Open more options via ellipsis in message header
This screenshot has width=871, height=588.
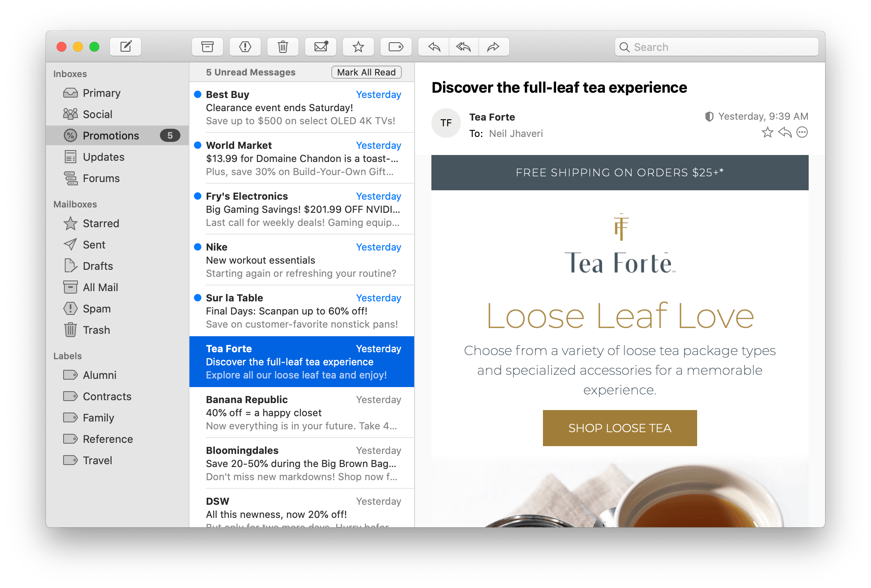tap(802, 132)
